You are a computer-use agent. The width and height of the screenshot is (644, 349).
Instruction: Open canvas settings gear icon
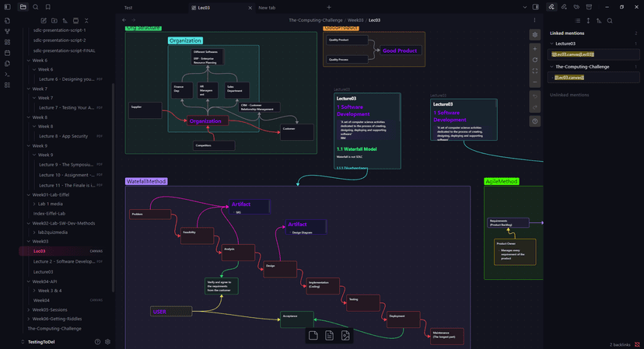click(535, 35)
